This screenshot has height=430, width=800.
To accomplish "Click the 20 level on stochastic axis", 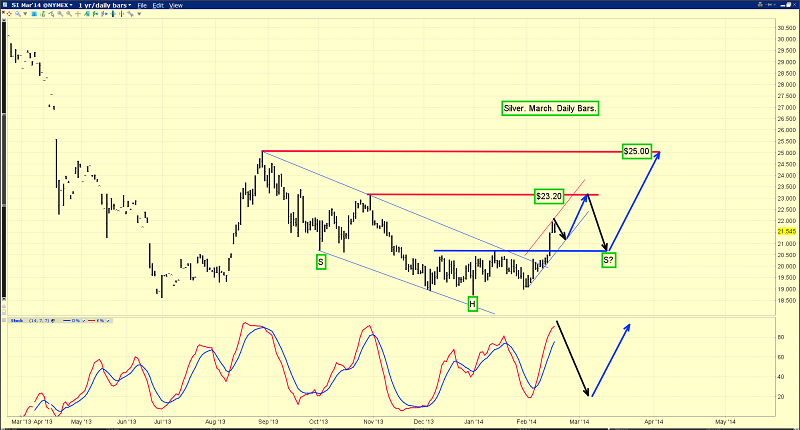I will click(x=781, y=396).
